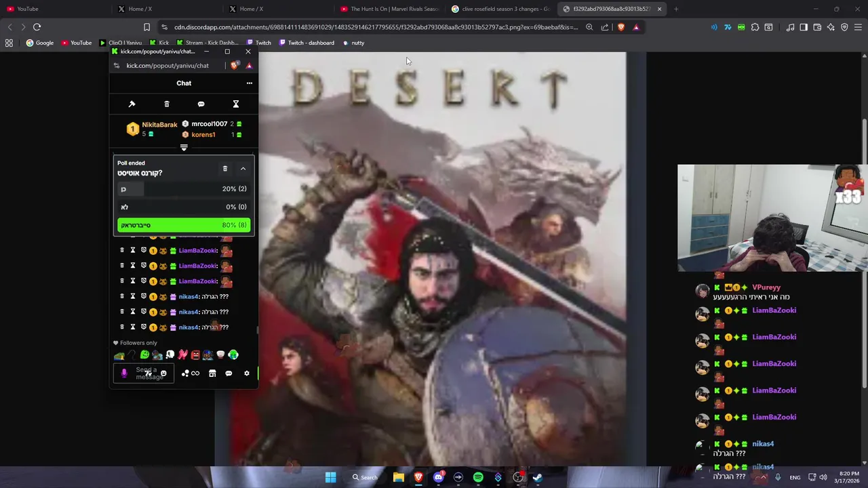
Task: Click the webcam overlay thumbnail
Action: 772,218
